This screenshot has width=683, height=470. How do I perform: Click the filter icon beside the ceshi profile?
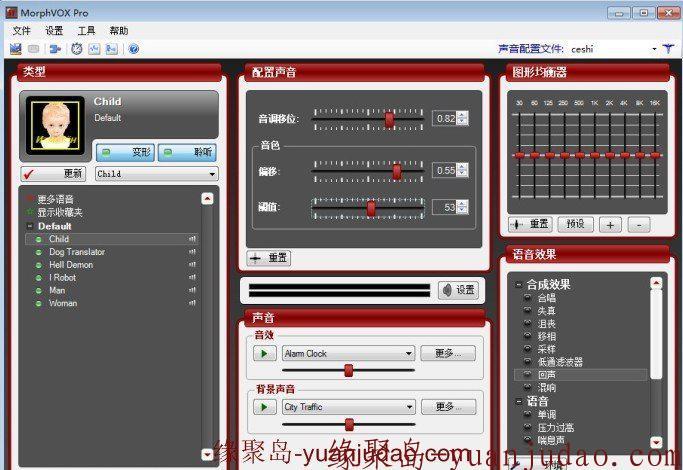668,49
